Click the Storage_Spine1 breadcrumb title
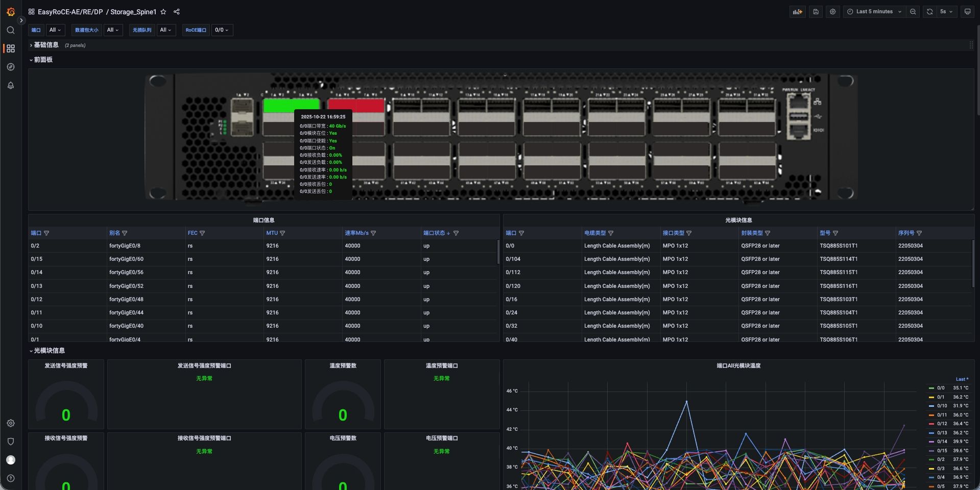980x490 pixels. pos(133,12)
